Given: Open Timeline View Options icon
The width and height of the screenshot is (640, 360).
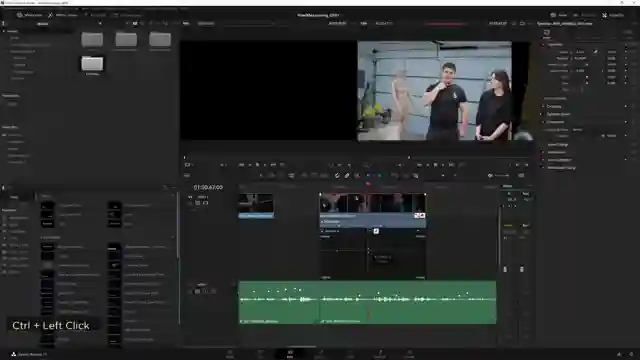Looking at the screenshot, I should (187, 176).
